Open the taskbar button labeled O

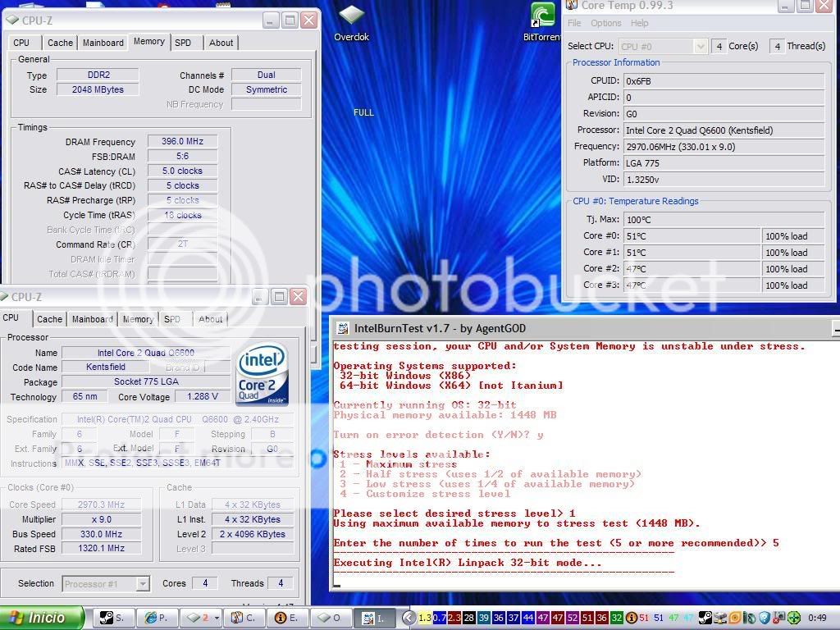[x=331, y=618]
